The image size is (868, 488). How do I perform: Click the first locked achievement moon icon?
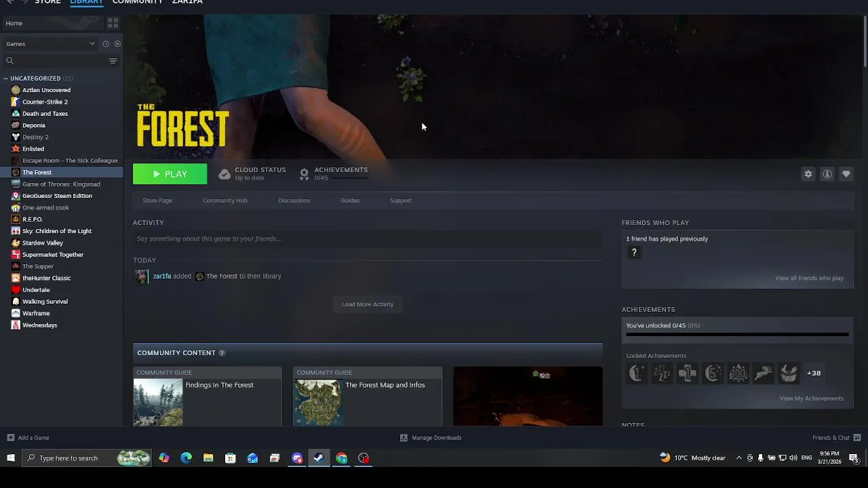point(637,373)
